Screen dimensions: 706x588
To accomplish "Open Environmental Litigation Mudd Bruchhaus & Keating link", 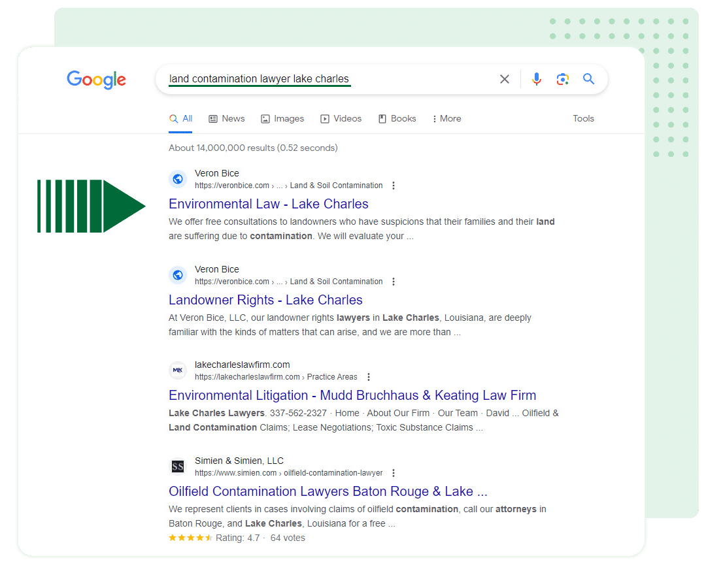I will 352,395.
